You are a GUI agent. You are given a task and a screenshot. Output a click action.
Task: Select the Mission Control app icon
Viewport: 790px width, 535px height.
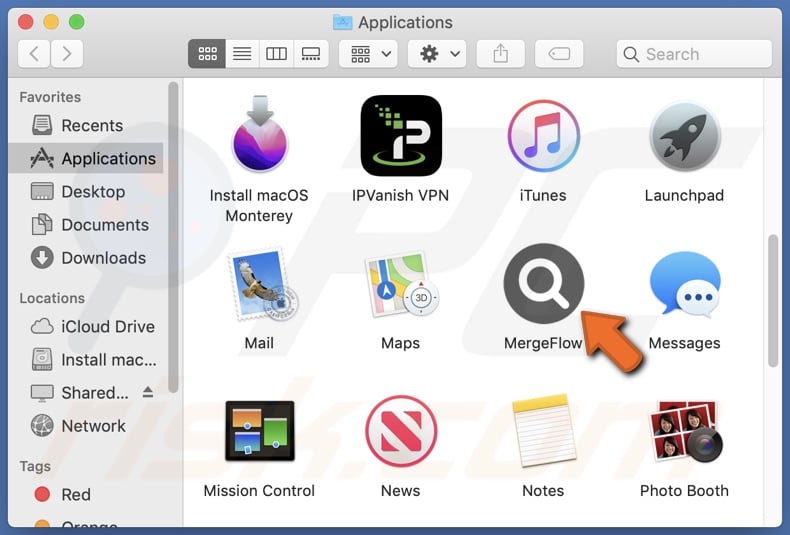click(x=259, y=431)
